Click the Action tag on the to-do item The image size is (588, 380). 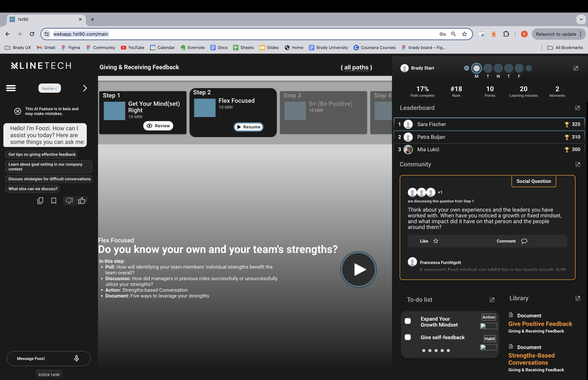click(x=489, y=317)
